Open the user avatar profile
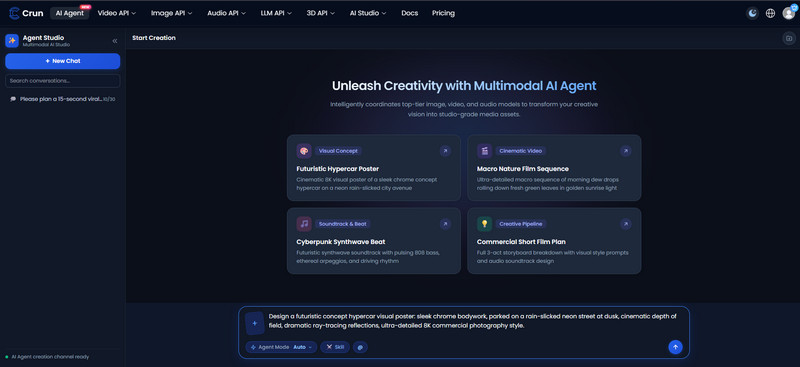 tap(788, 13)
